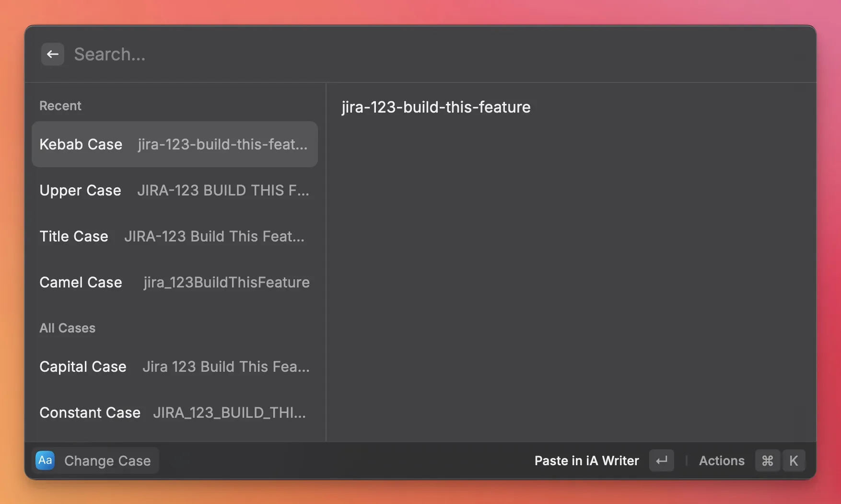The image size is (841, 504).
Task: Open the Actions menu
Action: (722, 461)
